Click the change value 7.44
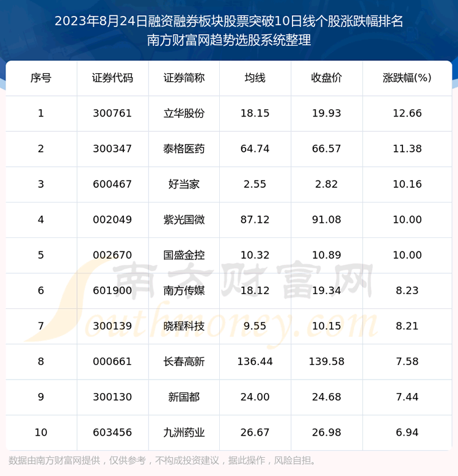458x476 pixels. coord(407,397)
